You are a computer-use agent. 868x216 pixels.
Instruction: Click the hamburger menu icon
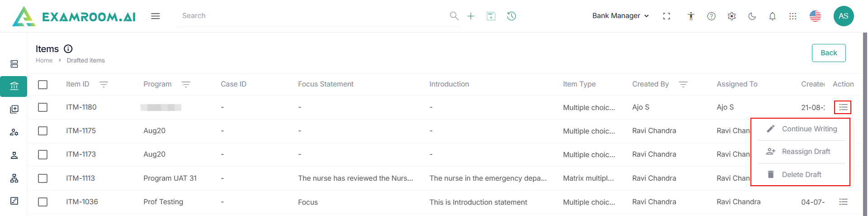(156, 16)
